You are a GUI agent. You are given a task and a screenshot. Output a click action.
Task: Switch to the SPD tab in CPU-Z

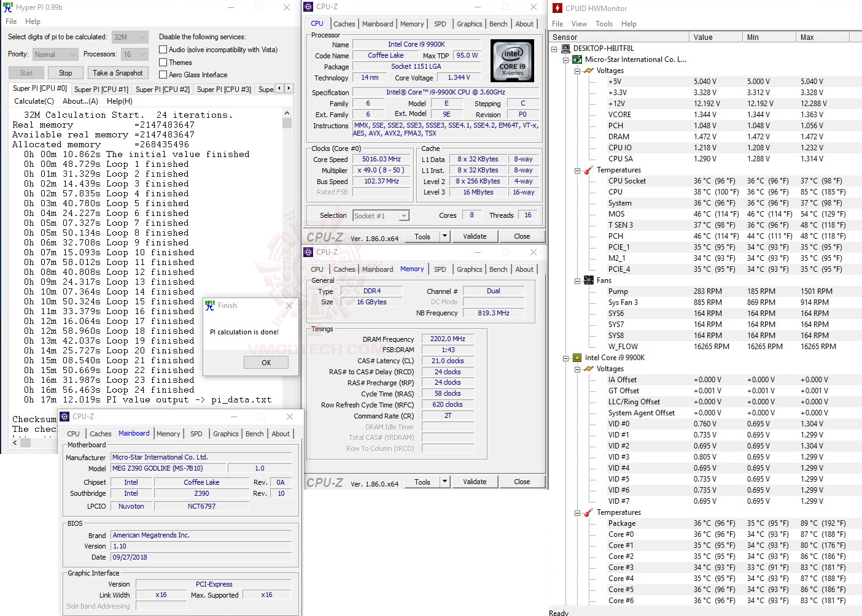(440, 23)
